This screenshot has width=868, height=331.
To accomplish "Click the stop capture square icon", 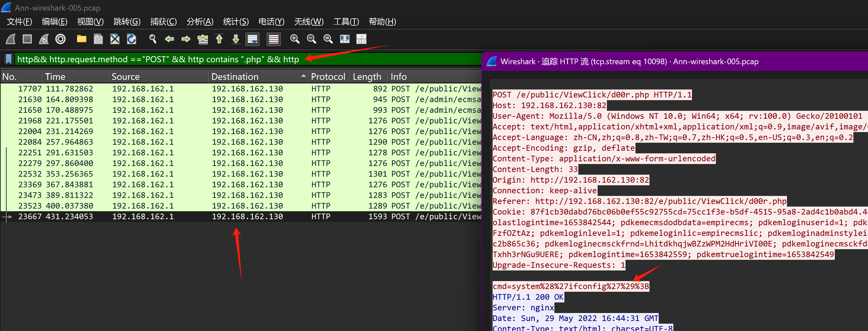I will point(27,39).
